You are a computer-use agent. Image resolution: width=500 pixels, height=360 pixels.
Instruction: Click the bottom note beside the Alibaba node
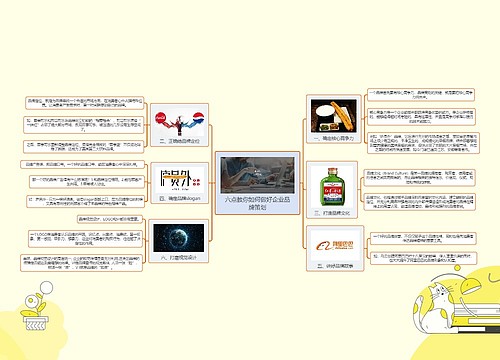coord(423,258)
